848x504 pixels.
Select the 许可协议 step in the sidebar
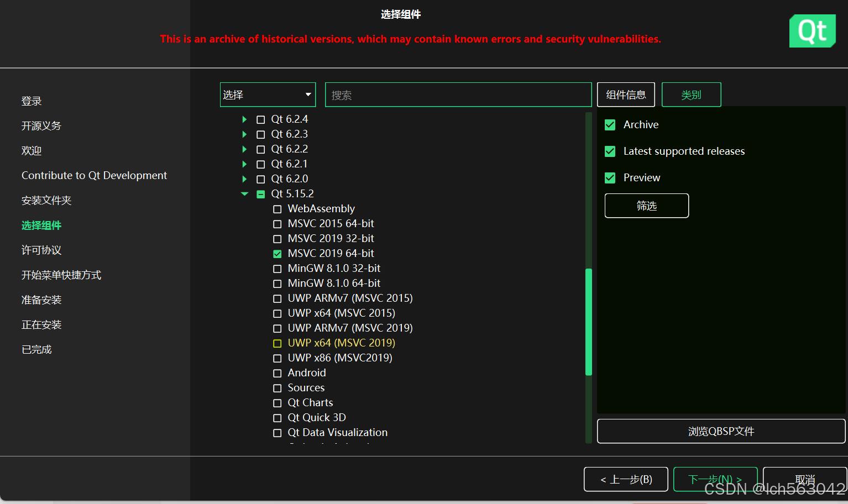click(x=41, y=250)
